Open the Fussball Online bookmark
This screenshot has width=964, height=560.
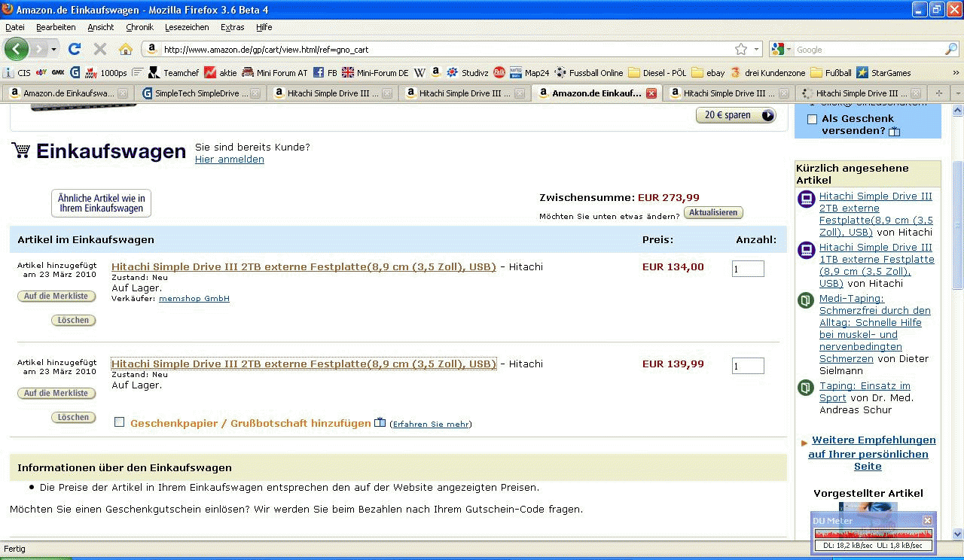(x=589, y=73)
